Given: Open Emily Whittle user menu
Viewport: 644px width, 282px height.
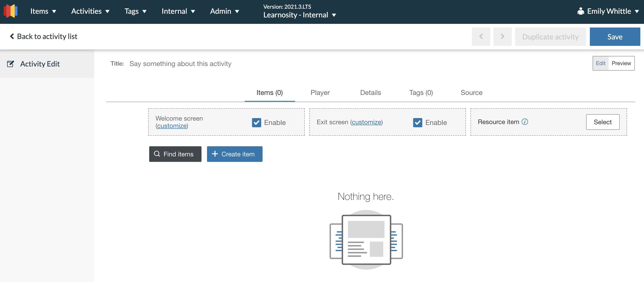Looking at the screenshot, I should pyautogui.click(x=608, y=11).
